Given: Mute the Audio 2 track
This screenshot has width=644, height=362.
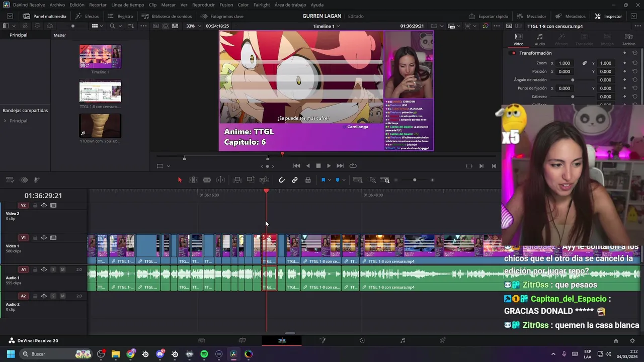Looking at the screenshot, I should point(62,296).
